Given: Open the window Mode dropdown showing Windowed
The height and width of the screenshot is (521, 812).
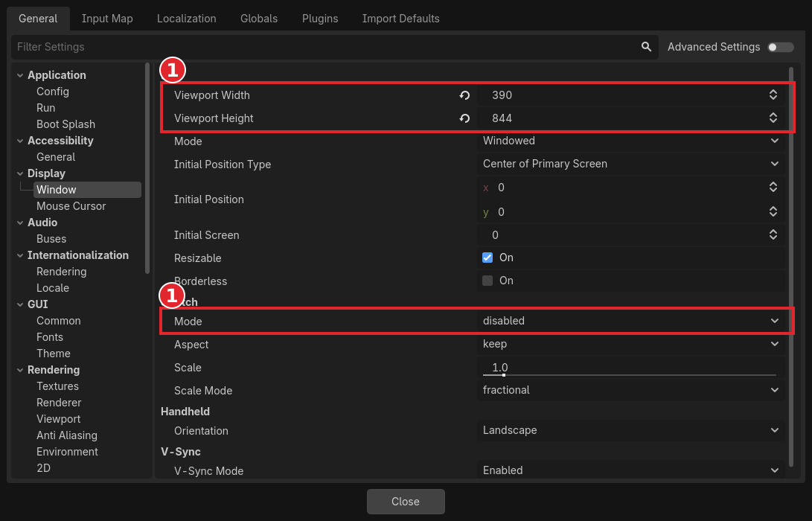Looking at the screenshot, I should (x=630, y=141).
